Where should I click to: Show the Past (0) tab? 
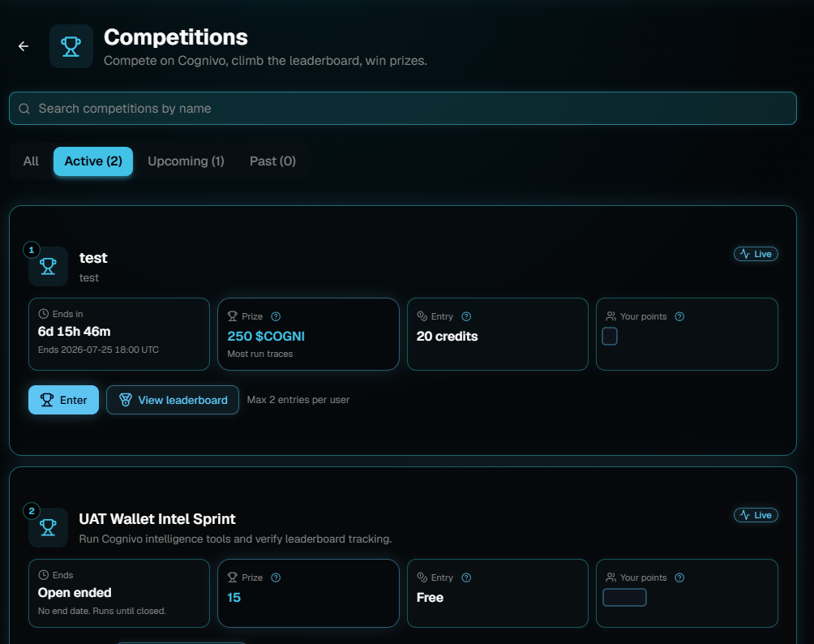point(272,161)
